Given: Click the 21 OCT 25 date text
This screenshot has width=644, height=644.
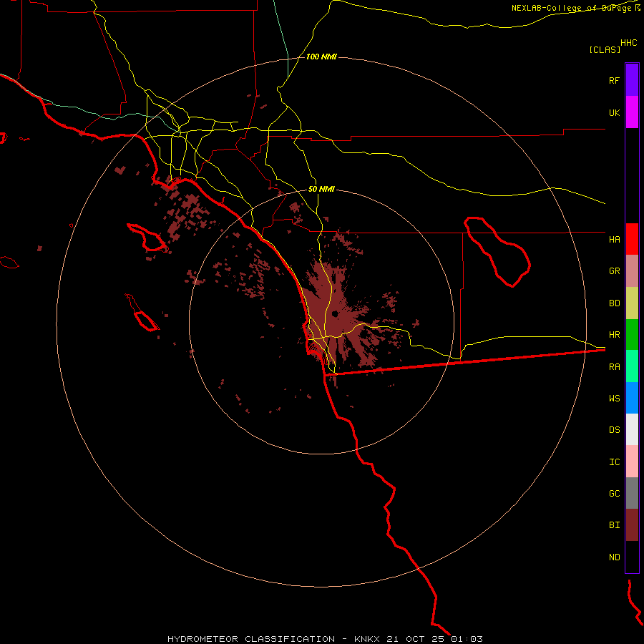Looking at the screenshot, I should (416, 639).
